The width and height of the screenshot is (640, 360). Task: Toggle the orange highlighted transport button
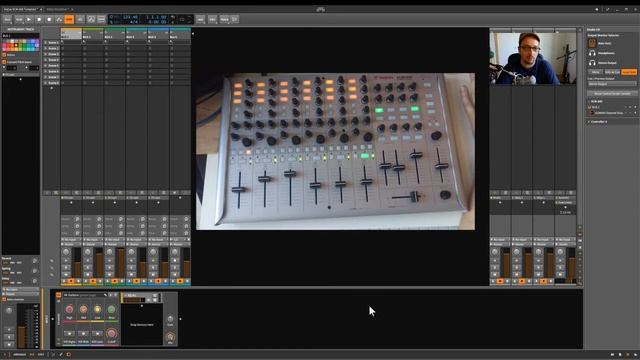[69, 19]
